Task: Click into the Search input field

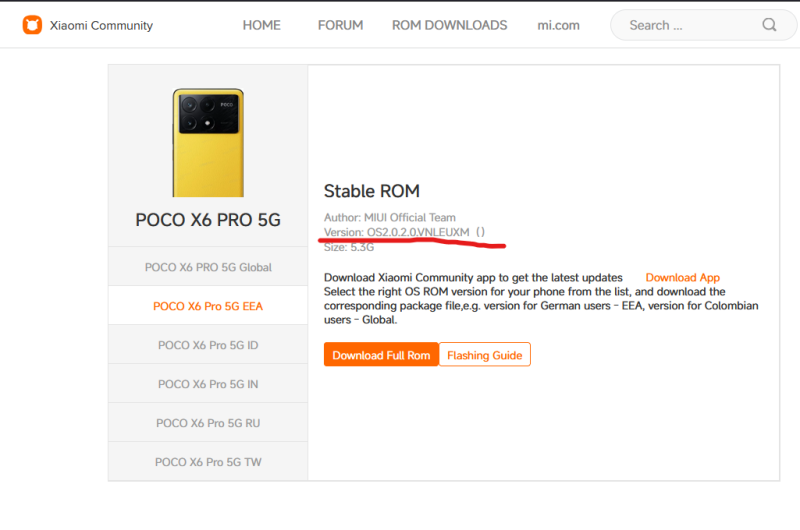Action: pos(690,25)
